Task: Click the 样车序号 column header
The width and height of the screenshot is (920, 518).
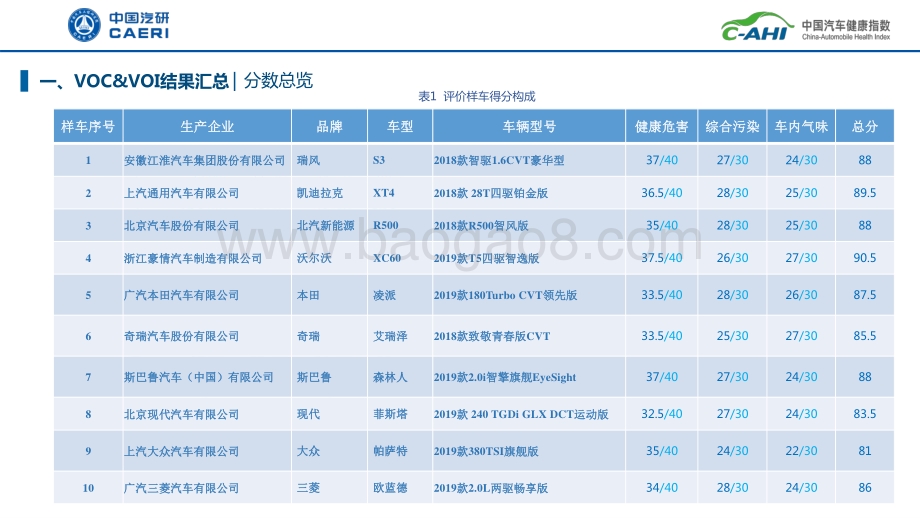Action: pyautogui.click(x=88, y=126)
